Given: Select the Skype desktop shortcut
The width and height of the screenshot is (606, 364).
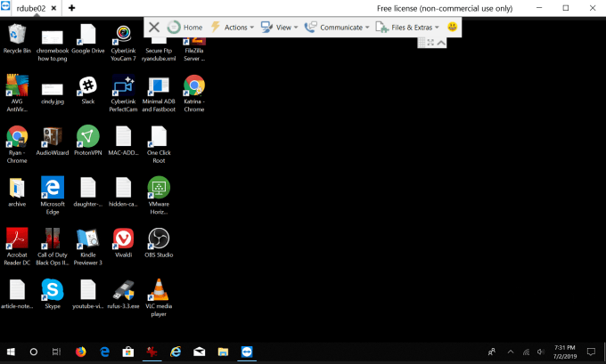Looking at the screenshot, I should [x=53, y=294].
